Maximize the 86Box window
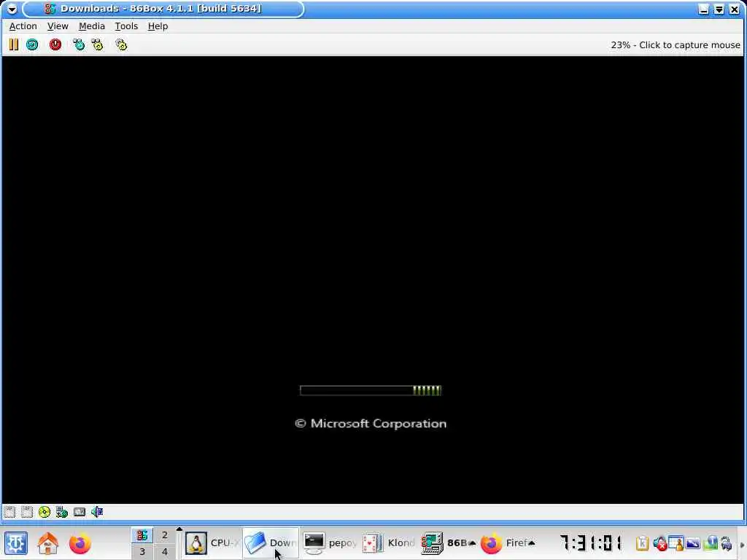 tap(719, 9)
